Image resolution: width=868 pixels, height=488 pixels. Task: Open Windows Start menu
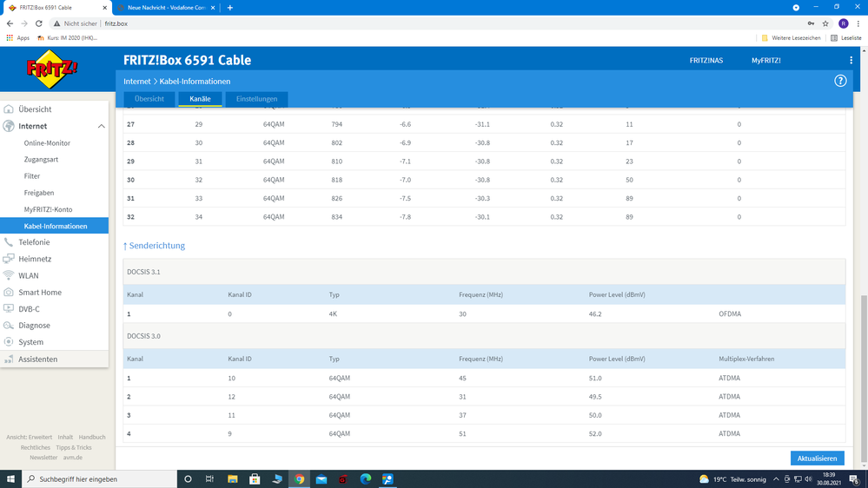(x=10, y=479)
